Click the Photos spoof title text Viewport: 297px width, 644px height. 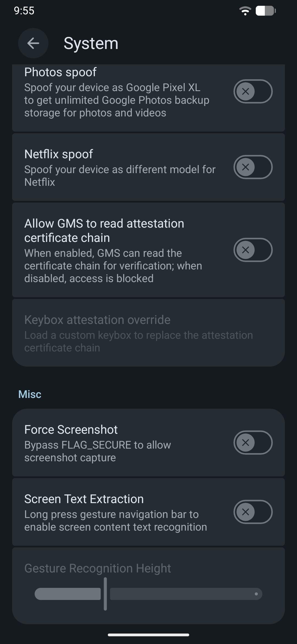[x=60, y=72]
